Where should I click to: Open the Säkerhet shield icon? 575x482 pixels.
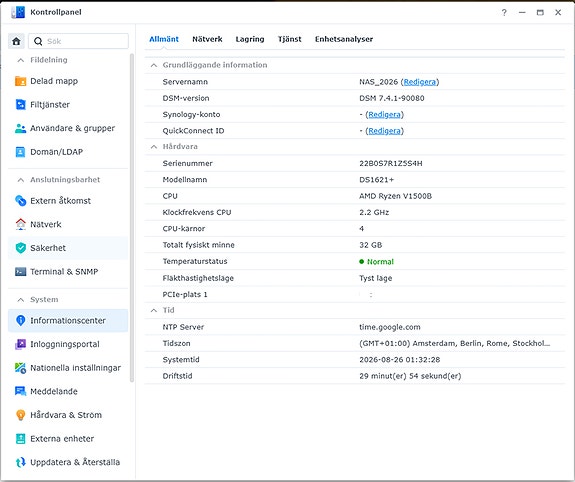20,248
